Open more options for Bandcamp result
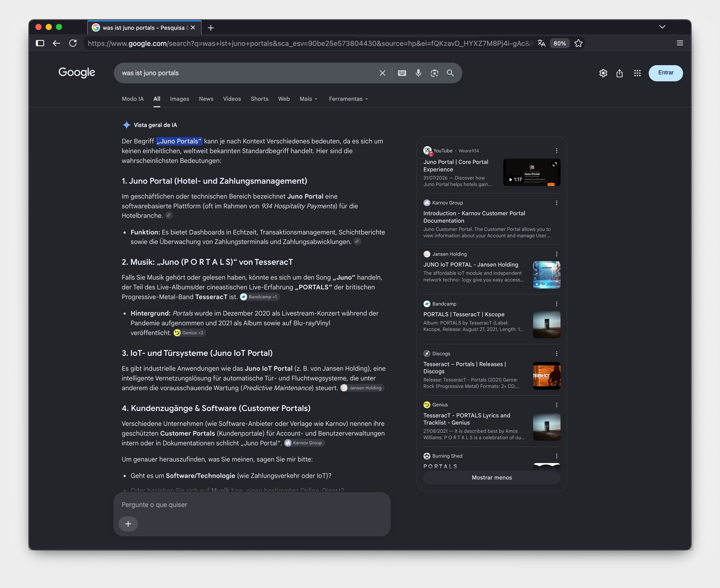Image resolution: width=720 pixels, height=588 pixels. click(x=556, y=304)
